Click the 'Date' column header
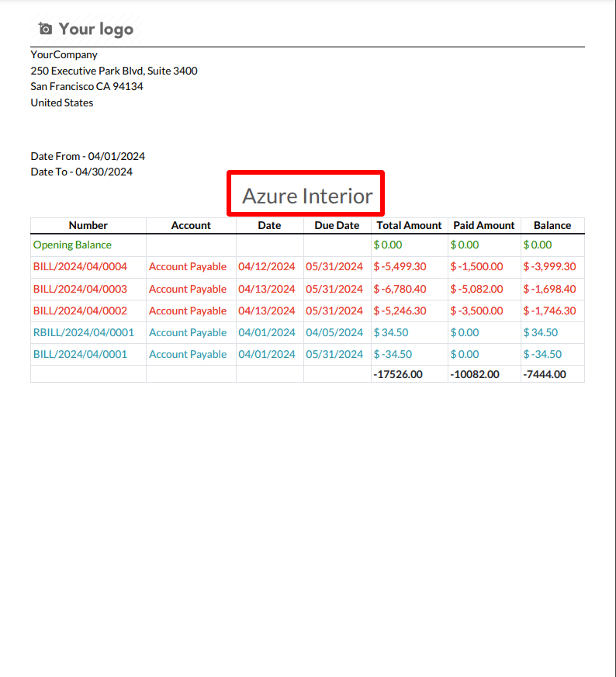 point(270,225)
